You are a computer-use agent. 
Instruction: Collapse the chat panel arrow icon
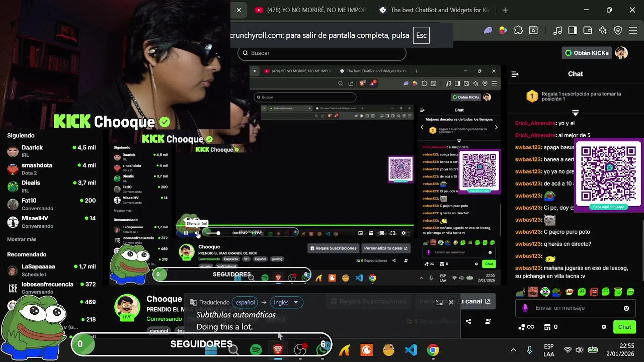tap(515, 74)
